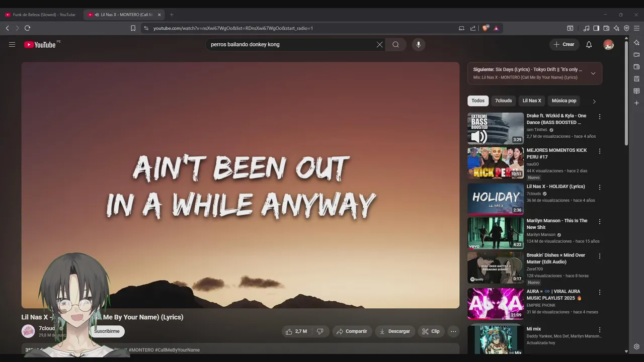Click the Descargar download button
This screenshot has width=644, height=362.
pos(395,331)
